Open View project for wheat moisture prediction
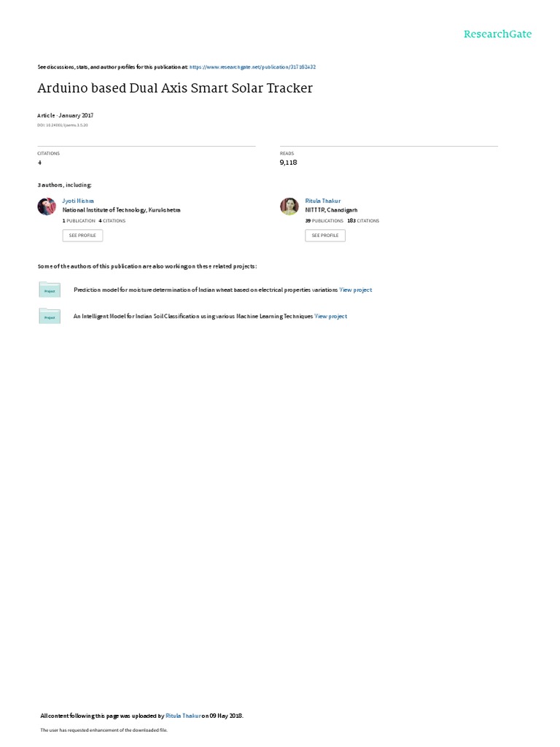Viewport: 560px width, 747px height. click(356, 290)
